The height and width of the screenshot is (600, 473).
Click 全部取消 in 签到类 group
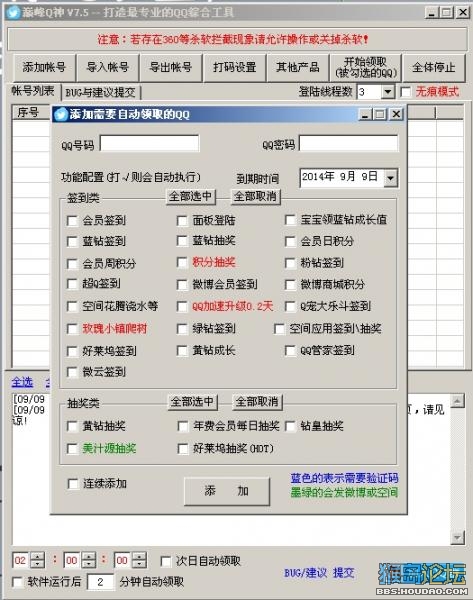[x=255, y=197]
